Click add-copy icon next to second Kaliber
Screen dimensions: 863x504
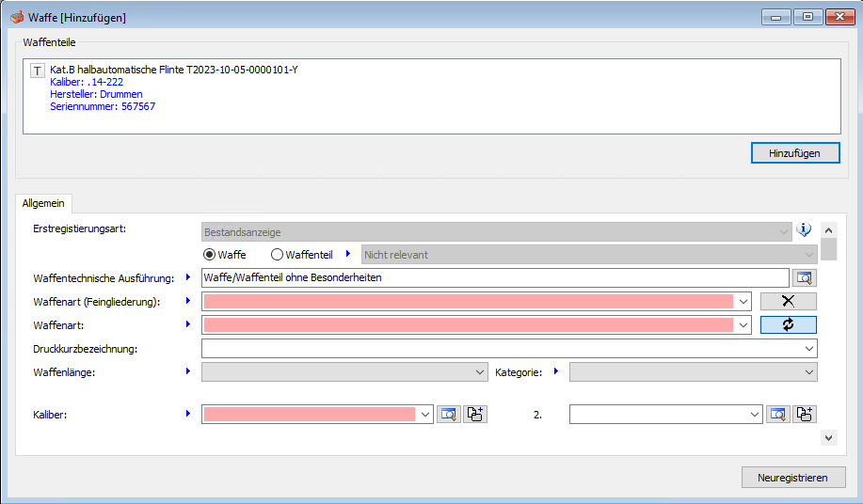point(804,414)
